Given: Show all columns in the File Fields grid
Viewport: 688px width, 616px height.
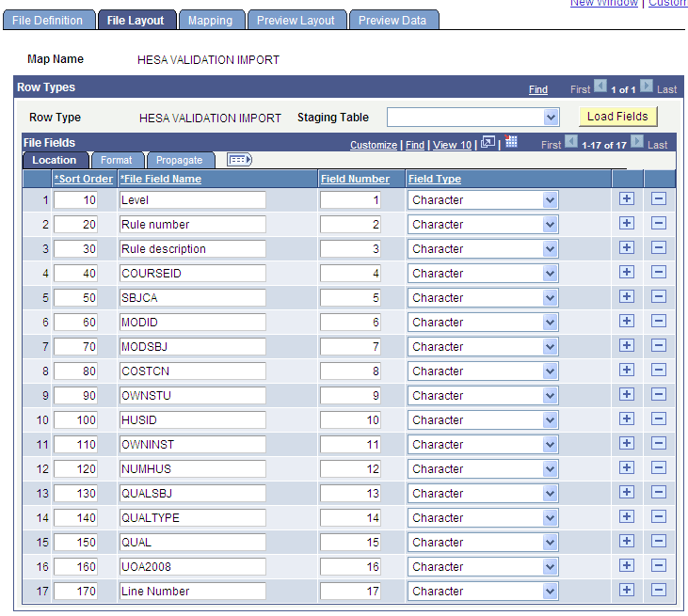Looking at the screenshot, I should [240, 160].
